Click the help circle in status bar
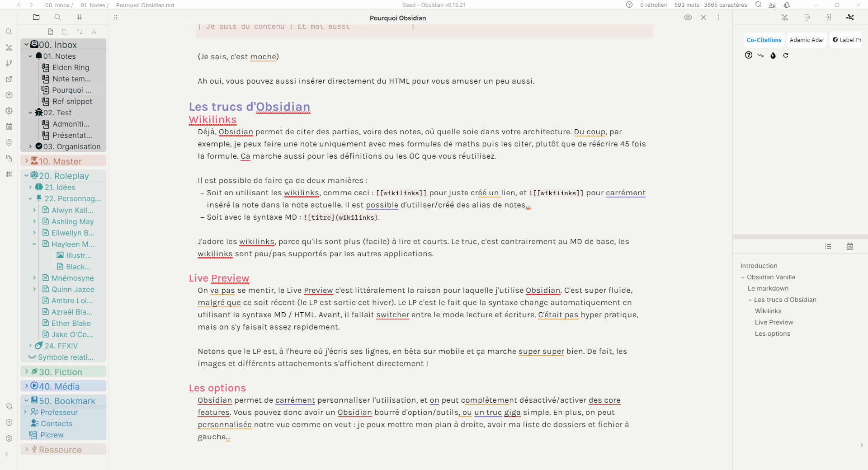This screenshot has height=470, width=868. click(629, 5)
